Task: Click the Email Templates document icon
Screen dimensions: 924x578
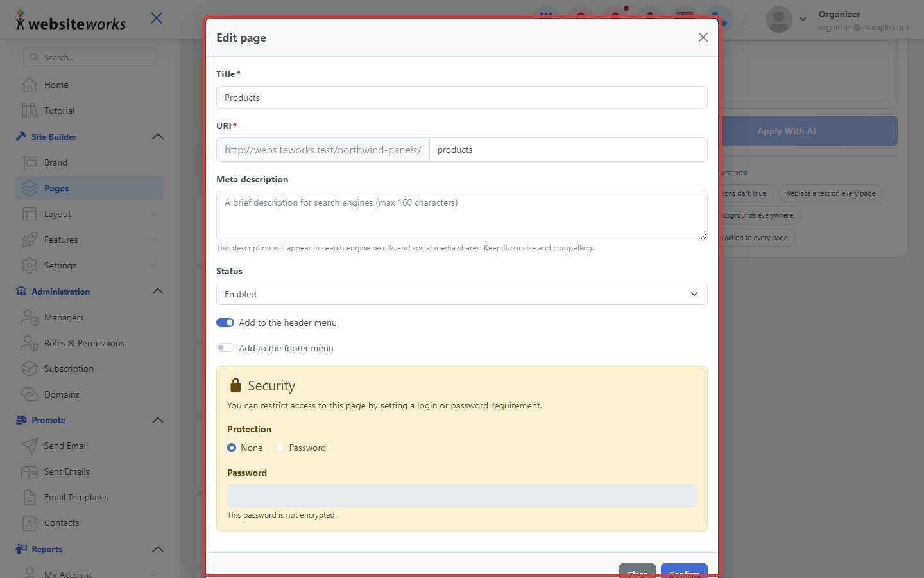Action: [x=29, y=497]
